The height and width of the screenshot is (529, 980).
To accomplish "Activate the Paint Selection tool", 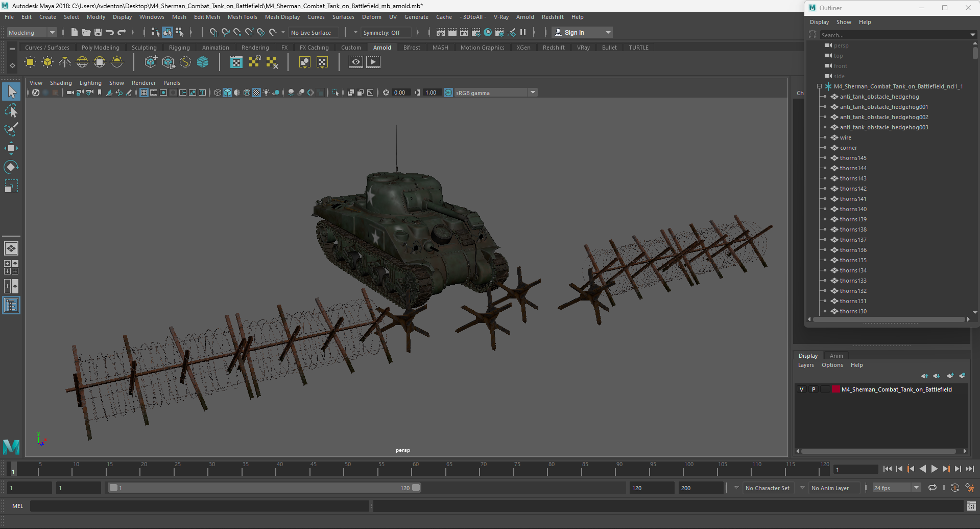I will 11,129.
